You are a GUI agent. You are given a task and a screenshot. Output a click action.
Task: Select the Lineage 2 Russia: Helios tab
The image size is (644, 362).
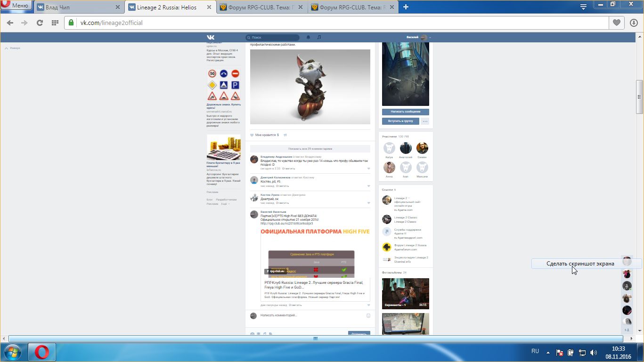(171, 7)
